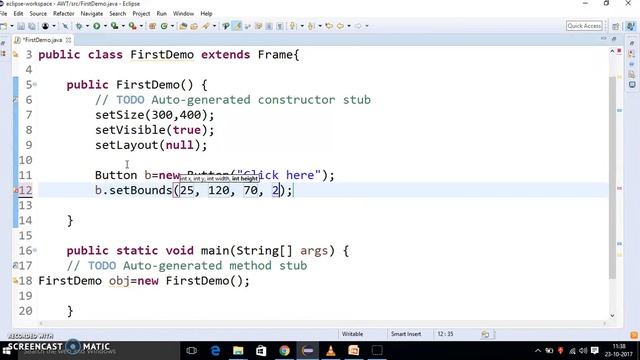Minimize the editor area view button
This screenshot has height=360, width=640.
click(x=603, y=39)
